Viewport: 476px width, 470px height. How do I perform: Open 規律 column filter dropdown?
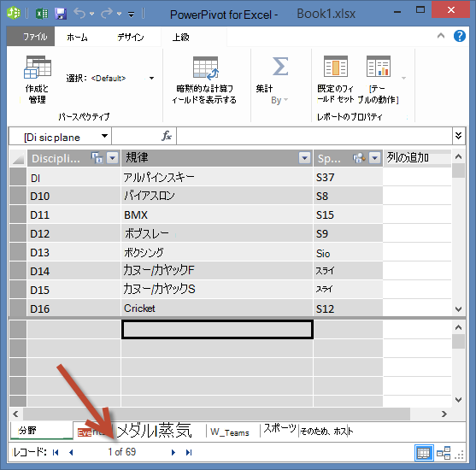(304, 158)
